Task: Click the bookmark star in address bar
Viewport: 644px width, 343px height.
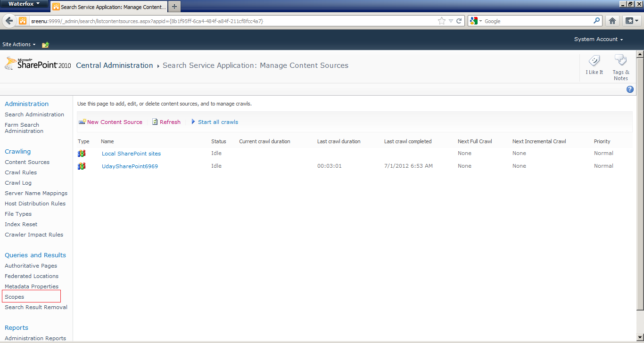Action: point(441,21)
